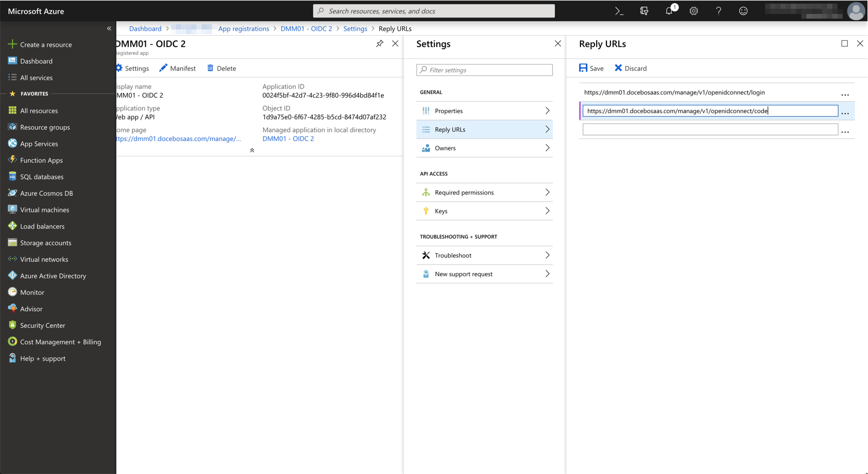Select Owners in the Settings panel

click(445, 148)
